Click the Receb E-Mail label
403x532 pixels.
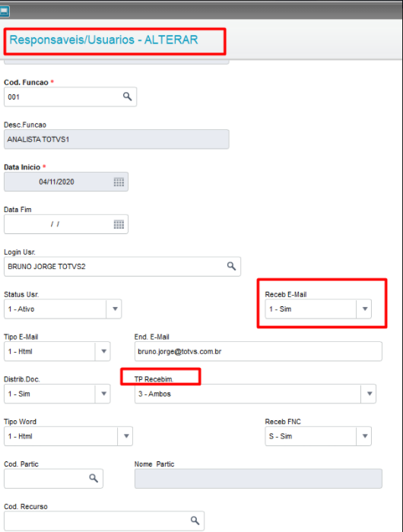[x=286, y=295]
